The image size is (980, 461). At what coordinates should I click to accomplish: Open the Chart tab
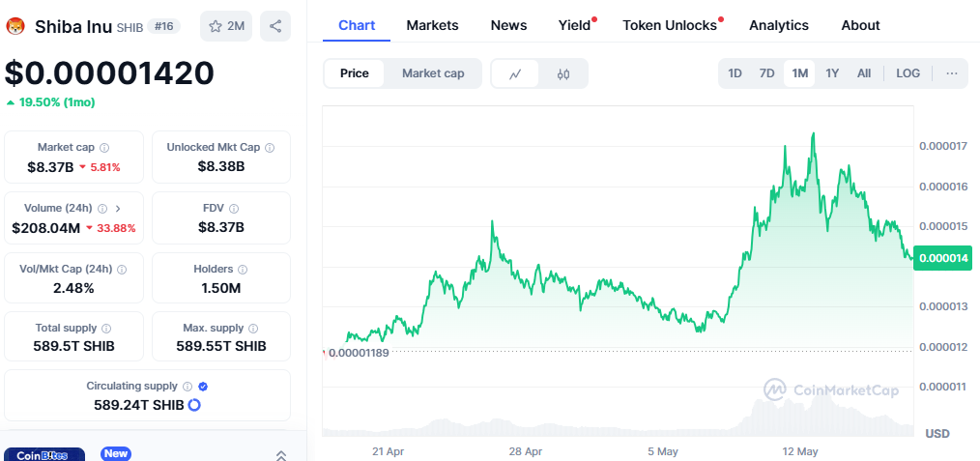357,25
